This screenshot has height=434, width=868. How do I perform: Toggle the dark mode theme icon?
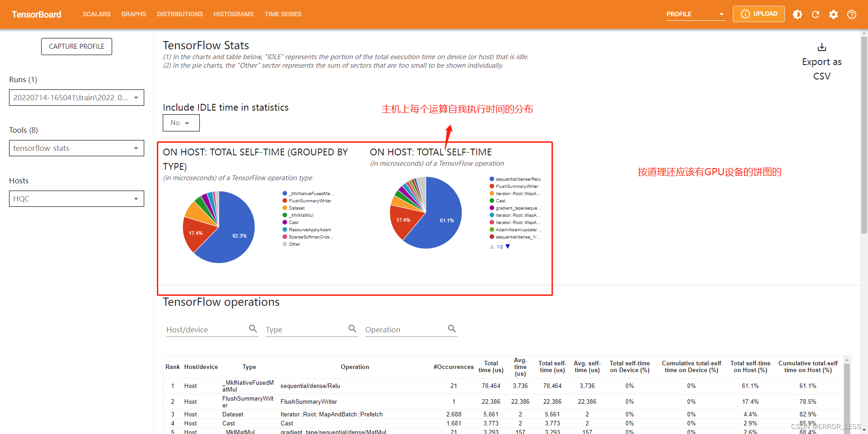point(797,14)
